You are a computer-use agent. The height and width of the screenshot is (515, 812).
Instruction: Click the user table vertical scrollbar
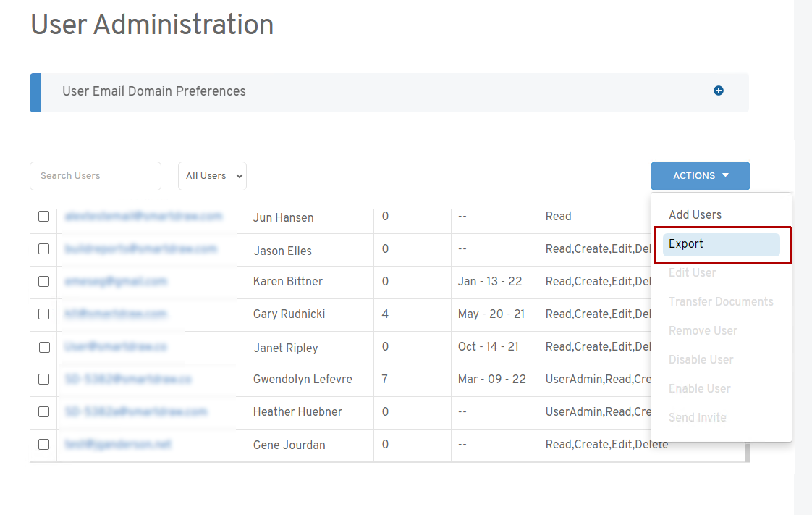pyautogui.click(x=748, y=452)
